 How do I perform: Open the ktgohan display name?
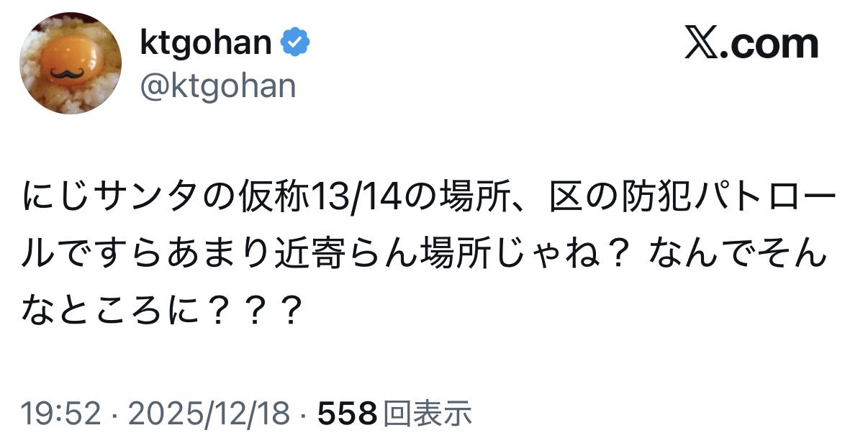tap(205, 45)
